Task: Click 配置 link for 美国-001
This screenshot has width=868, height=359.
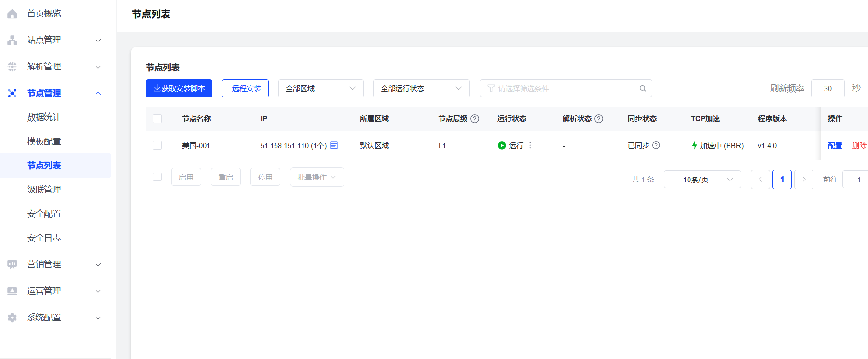Action: pos(835,145)
